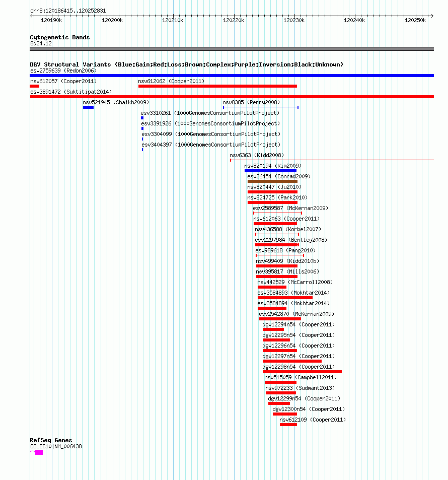Viewport: 448px width, 480px height.
Task: Click the 120220k ruler mark
Action: (234, 20)
